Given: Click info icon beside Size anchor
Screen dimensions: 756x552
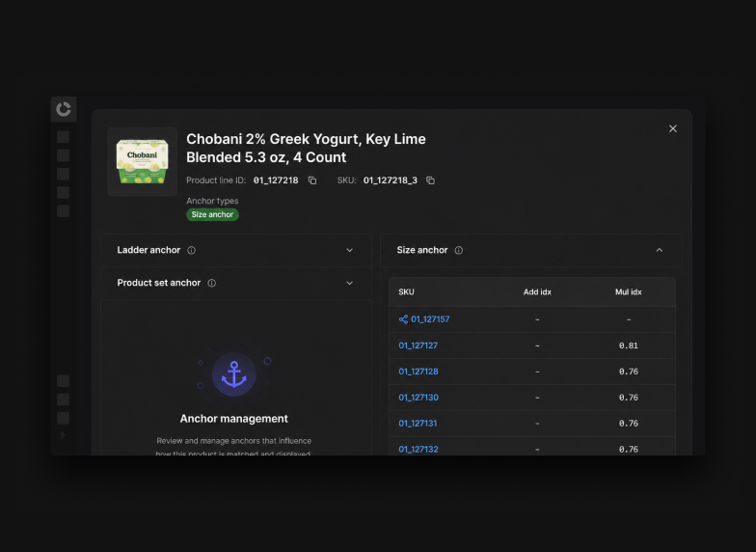Looking at the screenshot, I should [x=459, y=251].
